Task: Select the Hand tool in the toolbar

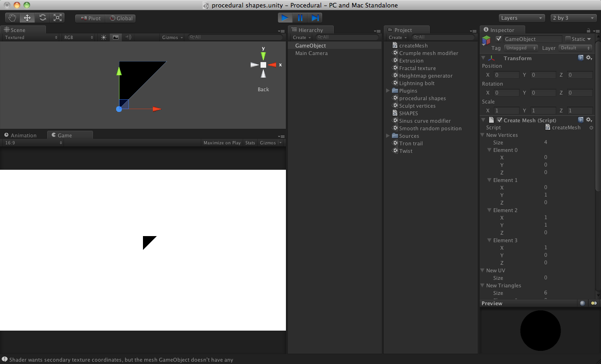Action: tap(12, 17)
